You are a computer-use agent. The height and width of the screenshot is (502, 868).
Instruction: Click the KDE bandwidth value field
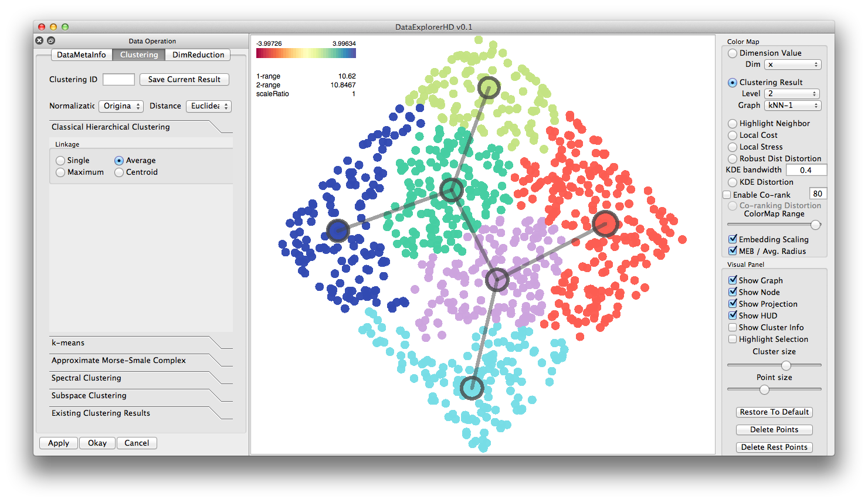806,170
